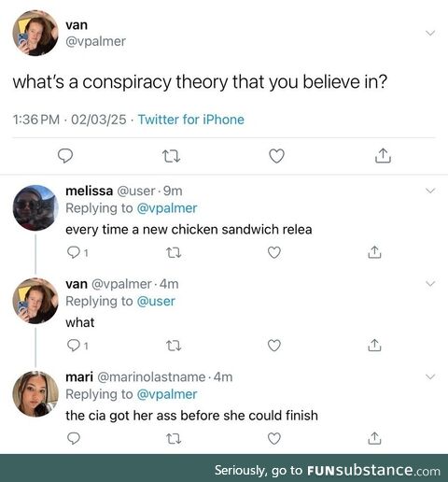This screenshot has width=448, height=482.
Task: Like van's main conspiracy theory tweet
Action: pos(276,156)
